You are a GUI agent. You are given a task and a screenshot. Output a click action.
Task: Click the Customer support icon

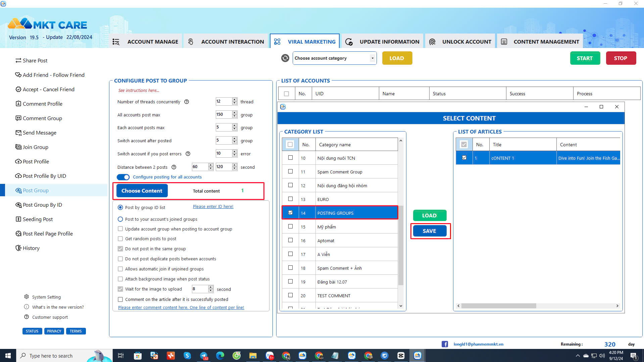[x=27, y=317]
